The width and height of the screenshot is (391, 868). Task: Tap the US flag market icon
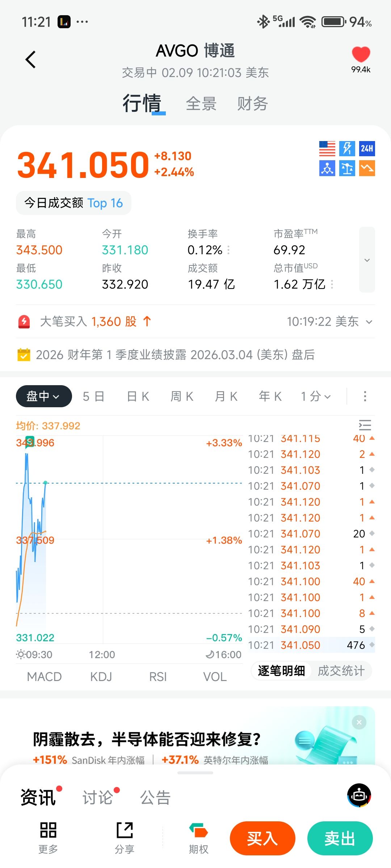327,149
